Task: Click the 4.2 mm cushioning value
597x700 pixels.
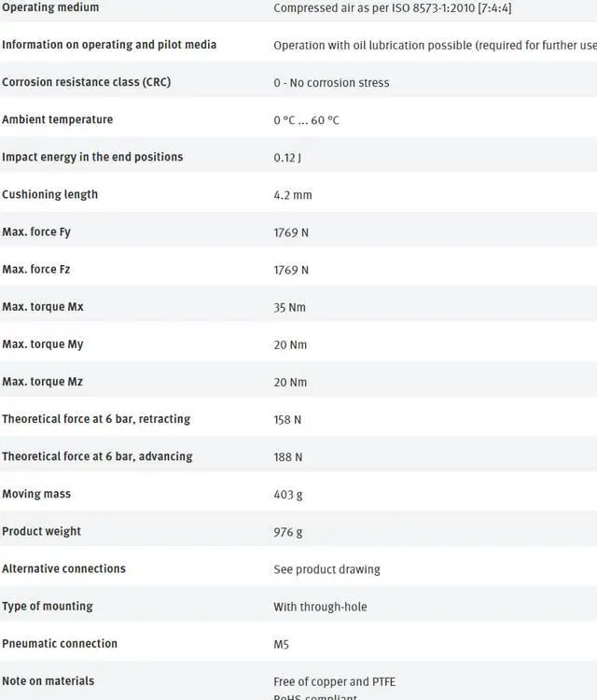Action: coord(293,195)
